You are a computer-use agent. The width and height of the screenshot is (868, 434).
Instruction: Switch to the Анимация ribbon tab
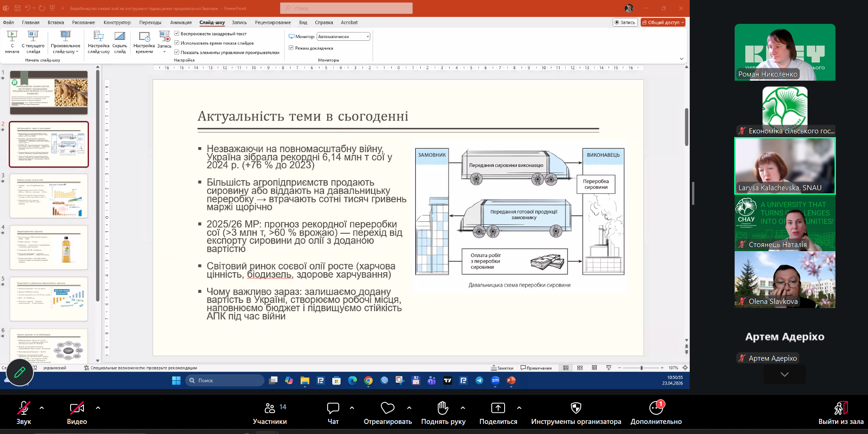(181, 22)
